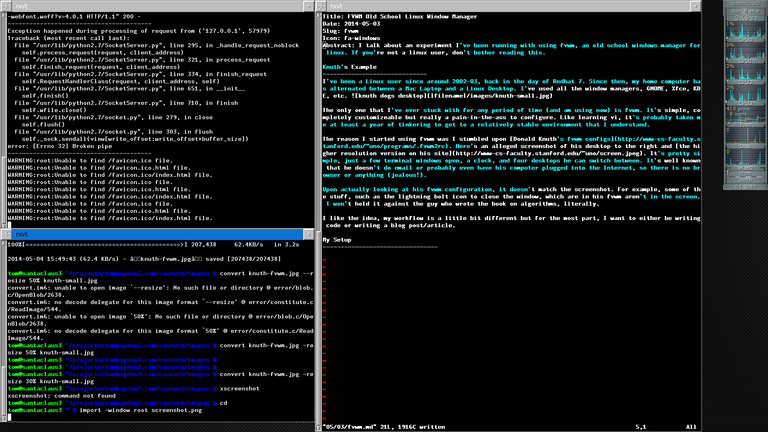Click the Mem meter in the monitor
The height and width of the screenshot is (432, 768).
click(745, 173)
